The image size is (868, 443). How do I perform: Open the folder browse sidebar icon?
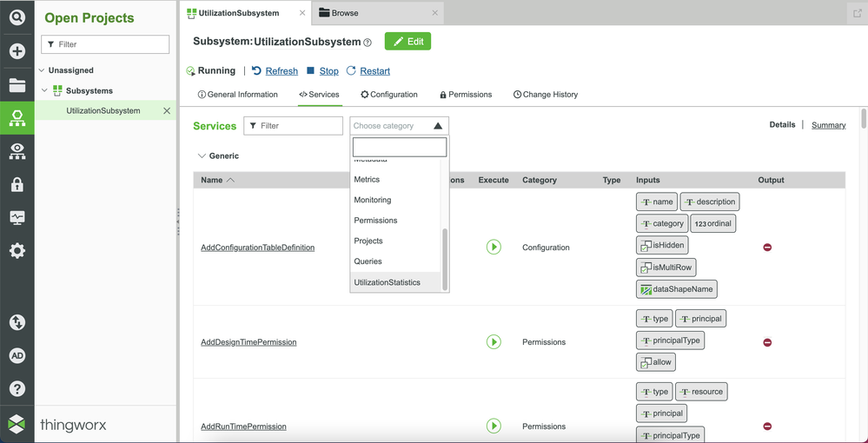click(x=17, y=85)
